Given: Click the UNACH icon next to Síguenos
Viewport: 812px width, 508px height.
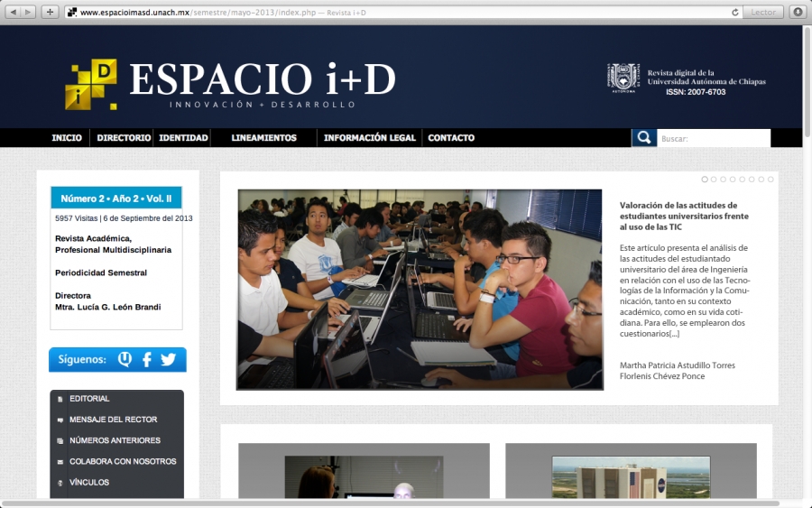Looking at the screenshot, I should 125,359.
